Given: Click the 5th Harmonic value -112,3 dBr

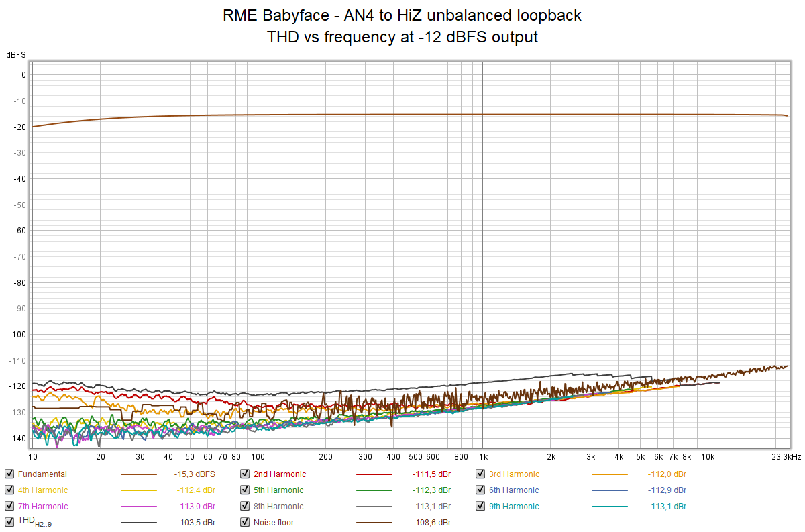Looking at the screenshot, I should [431, 490].
